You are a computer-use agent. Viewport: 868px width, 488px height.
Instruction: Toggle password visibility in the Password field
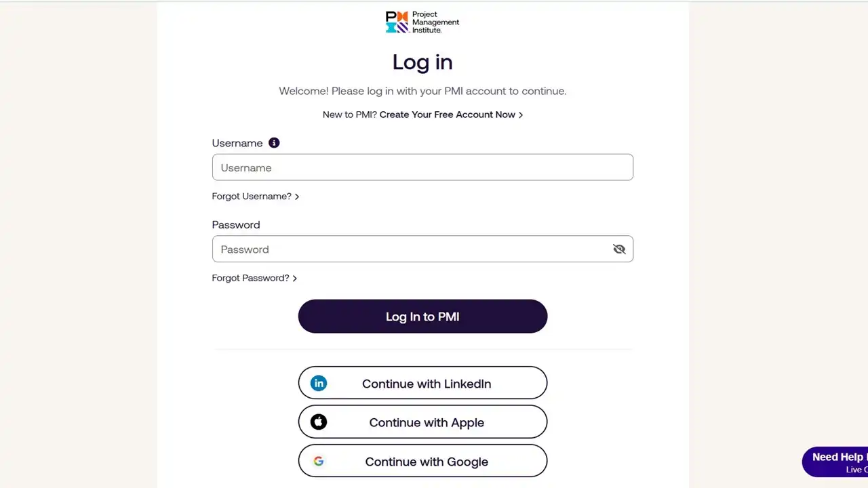click(x=619, y=249)
